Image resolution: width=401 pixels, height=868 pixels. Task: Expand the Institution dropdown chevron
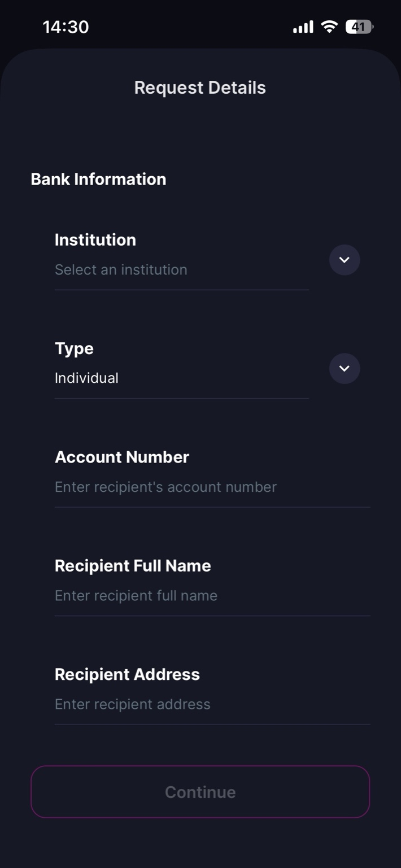click(x=345, y=260)
